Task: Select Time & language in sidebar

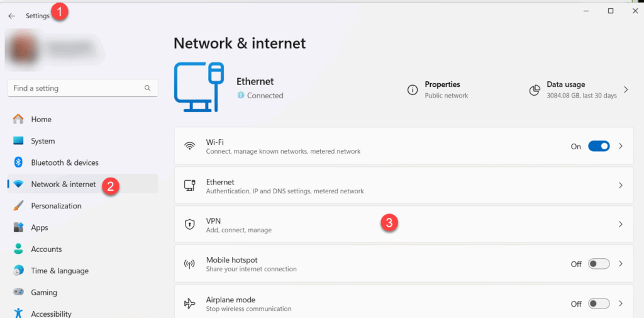Action: click(59, 271)
